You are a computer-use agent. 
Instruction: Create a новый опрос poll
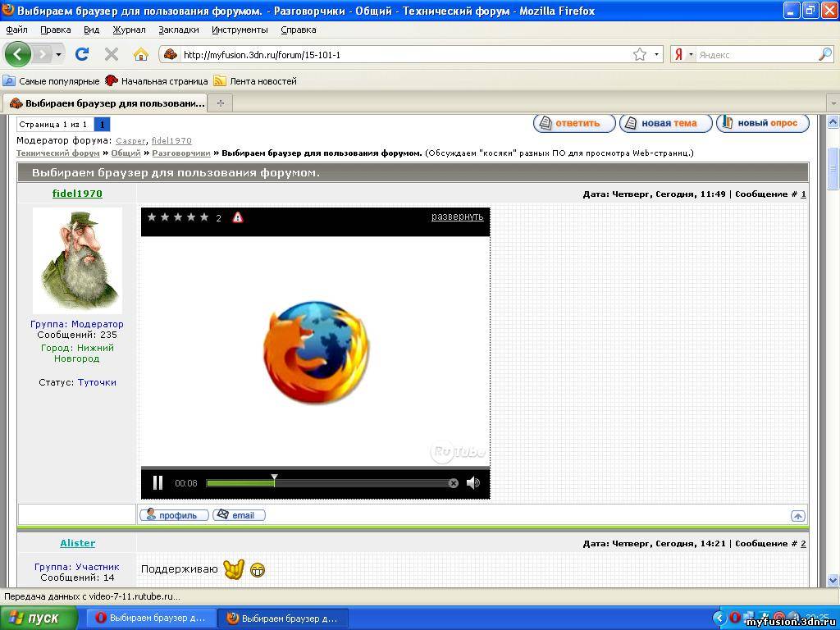pyautogui.click(x=763, y=123)
